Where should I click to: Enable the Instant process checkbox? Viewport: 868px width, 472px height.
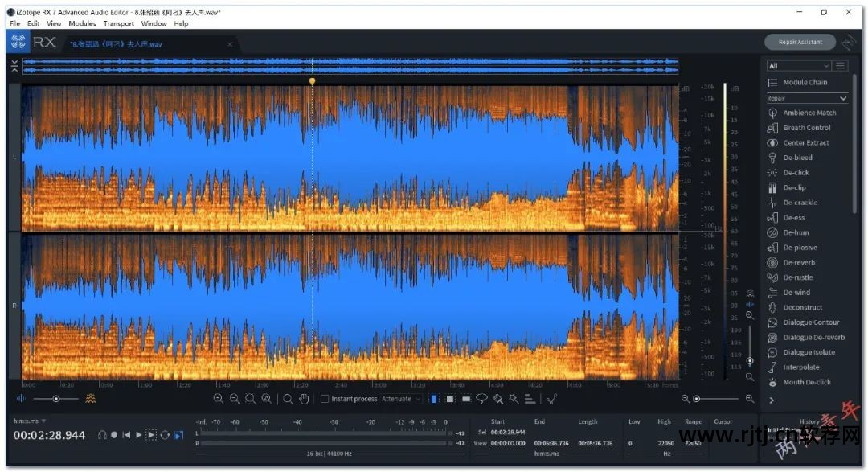(x=325, y=399)
